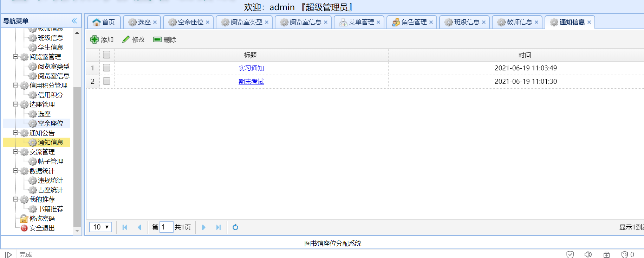Close the 教师信息 tab

[536, 22]
